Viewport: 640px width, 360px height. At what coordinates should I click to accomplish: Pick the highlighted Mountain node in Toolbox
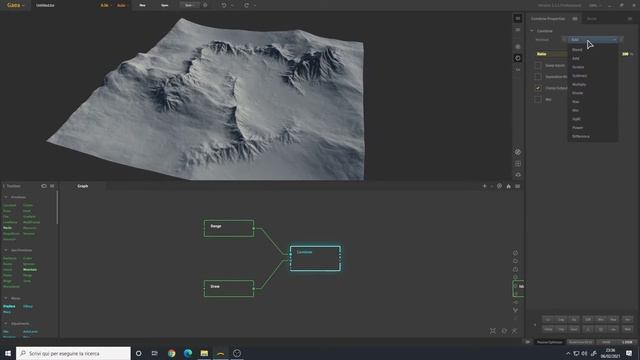click(30, 270)
